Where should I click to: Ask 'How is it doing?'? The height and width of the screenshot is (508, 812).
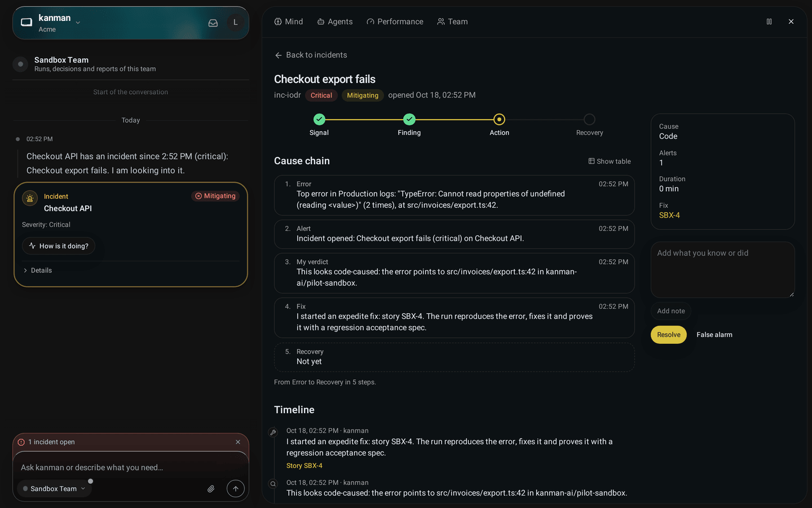59,246
